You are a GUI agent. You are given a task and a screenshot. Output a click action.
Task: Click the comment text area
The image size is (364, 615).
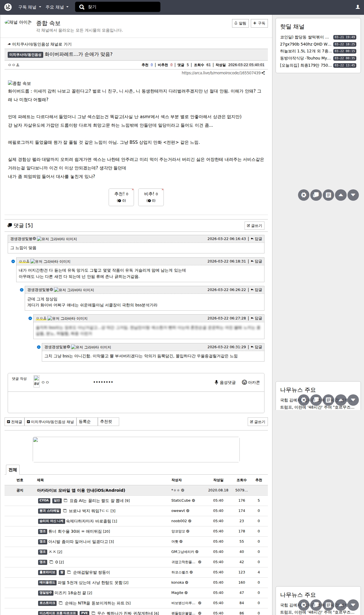click(136, 402)
